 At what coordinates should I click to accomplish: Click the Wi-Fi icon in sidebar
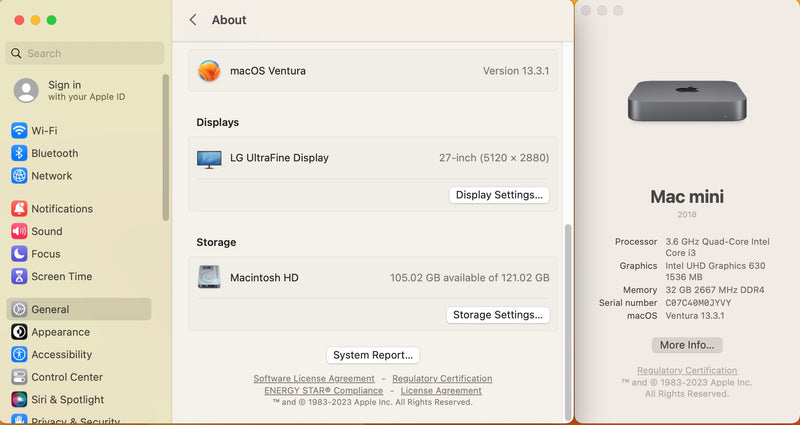tap(19, 131)
